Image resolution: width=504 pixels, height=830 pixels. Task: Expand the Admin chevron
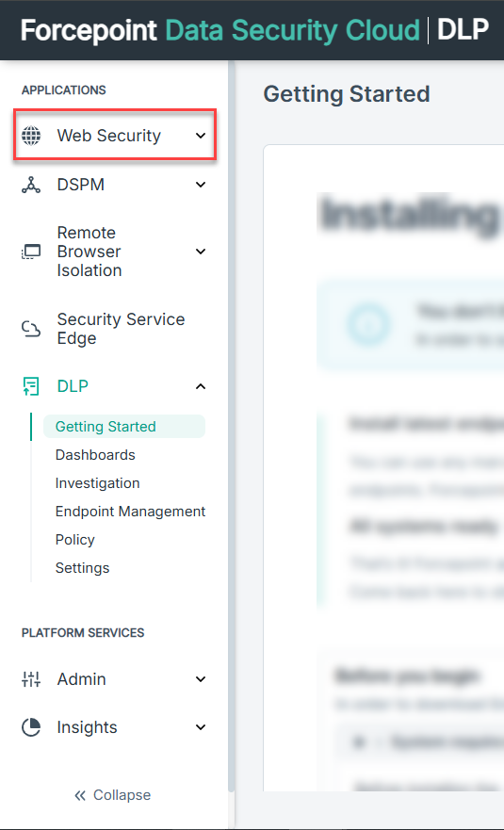tap(201, 679)
